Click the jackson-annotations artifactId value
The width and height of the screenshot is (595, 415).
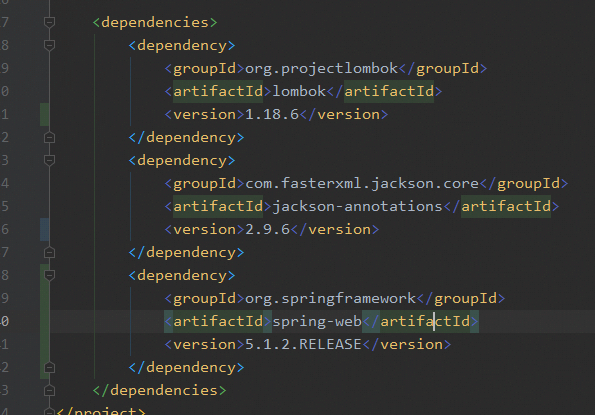pos(357,207)
